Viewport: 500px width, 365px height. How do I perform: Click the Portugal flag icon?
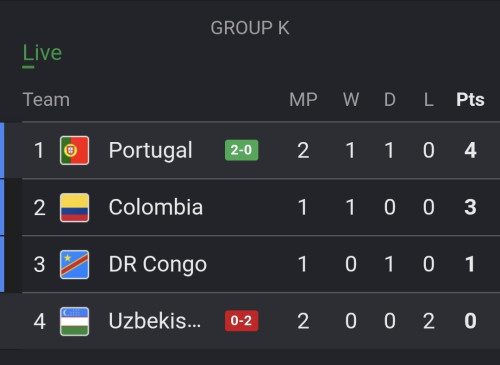tap(74, 150)
